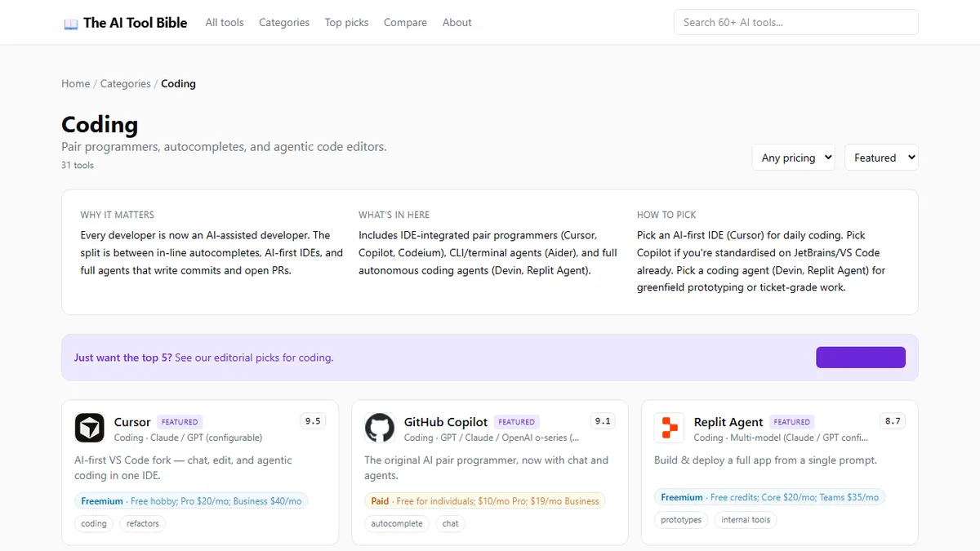Select the Paid pricing pill on GitHub Copilot card

click(485, 500)
